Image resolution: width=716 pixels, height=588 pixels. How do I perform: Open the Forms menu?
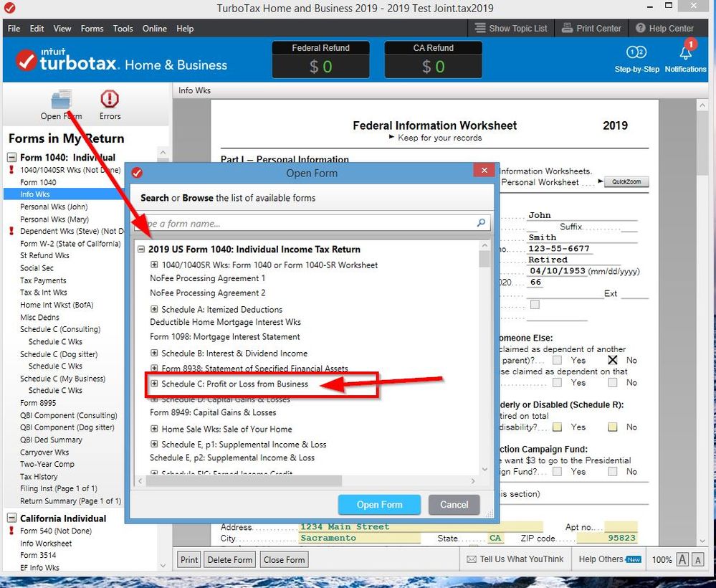pyautogui.click(x=92, y=29)
